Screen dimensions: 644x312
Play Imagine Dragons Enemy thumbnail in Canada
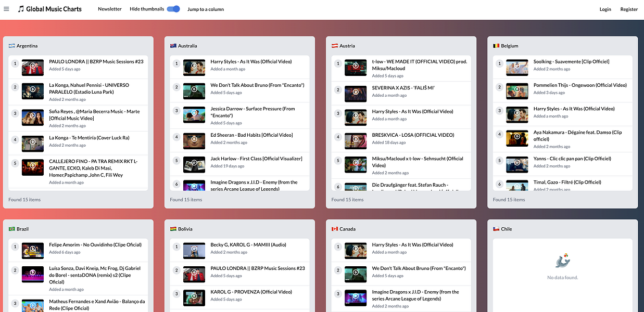(356, 297)
